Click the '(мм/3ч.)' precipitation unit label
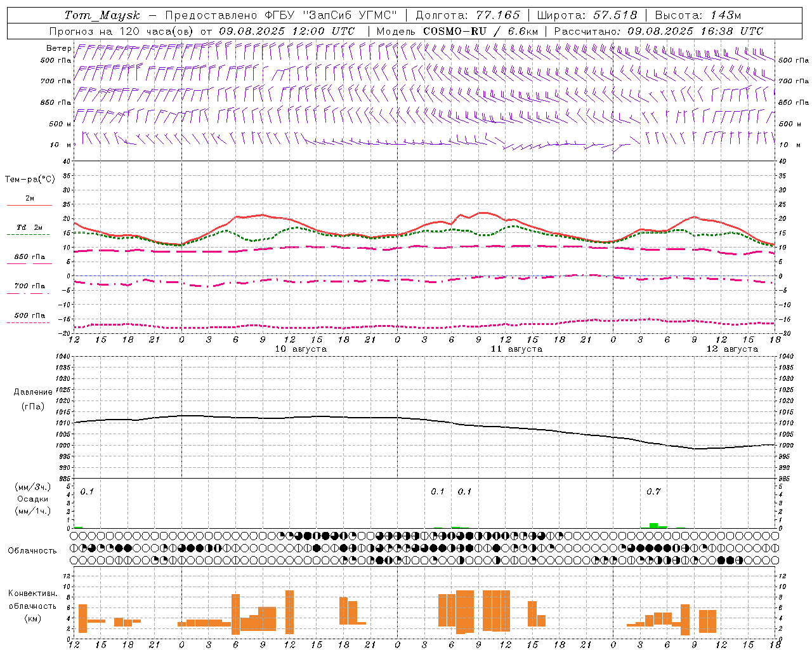Image resolution: width=812 pixels, height=650 pixels. point(33,487)
